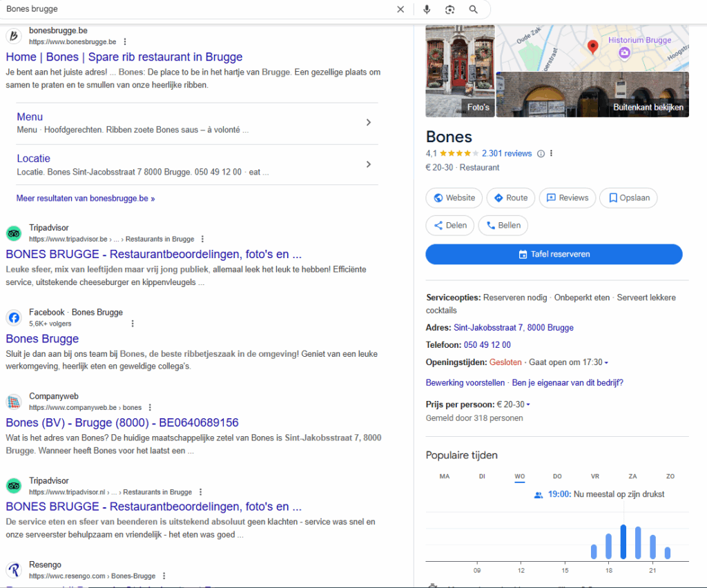Select the DO day tab

pyautogui.click(x=557, y=476)
